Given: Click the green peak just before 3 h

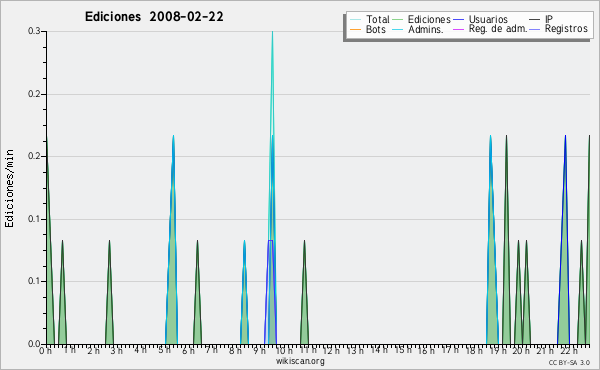Looking at the screenshot, I should point(109,291).
